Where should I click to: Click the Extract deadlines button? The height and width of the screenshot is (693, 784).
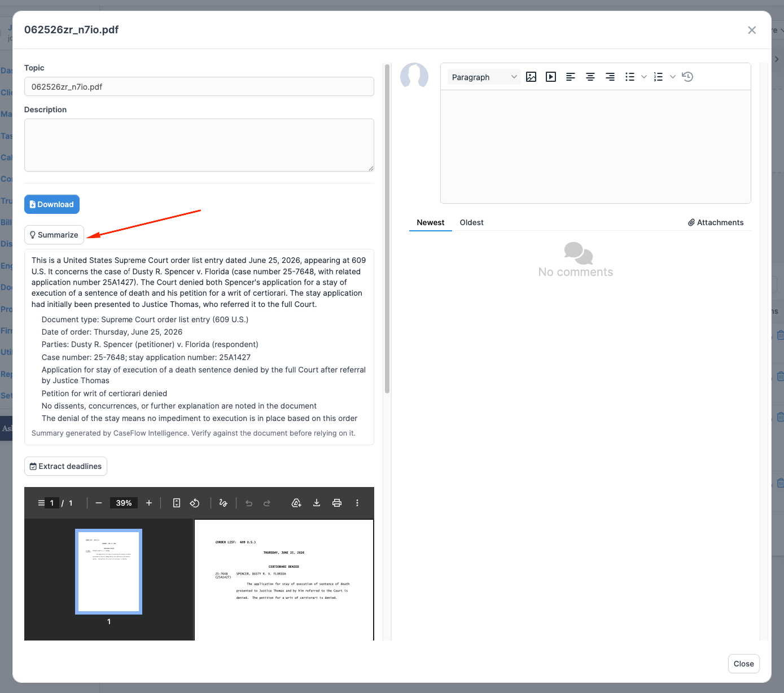tap(65, 466)
